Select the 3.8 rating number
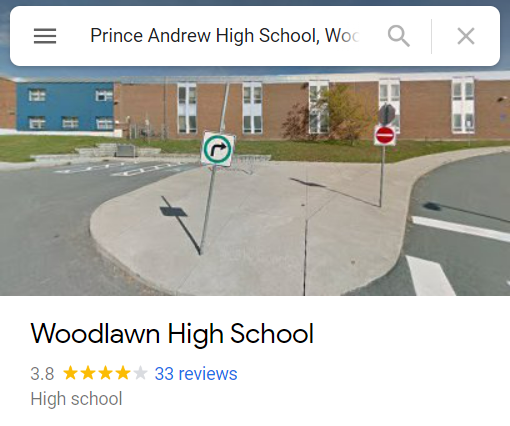 [42, 374]
